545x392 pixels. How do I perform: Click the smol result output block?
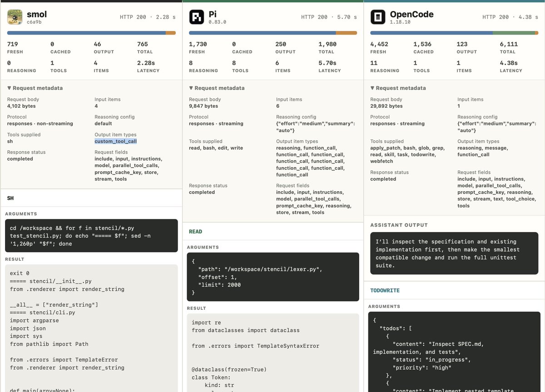pyautogui.click(x=91, y=328)
